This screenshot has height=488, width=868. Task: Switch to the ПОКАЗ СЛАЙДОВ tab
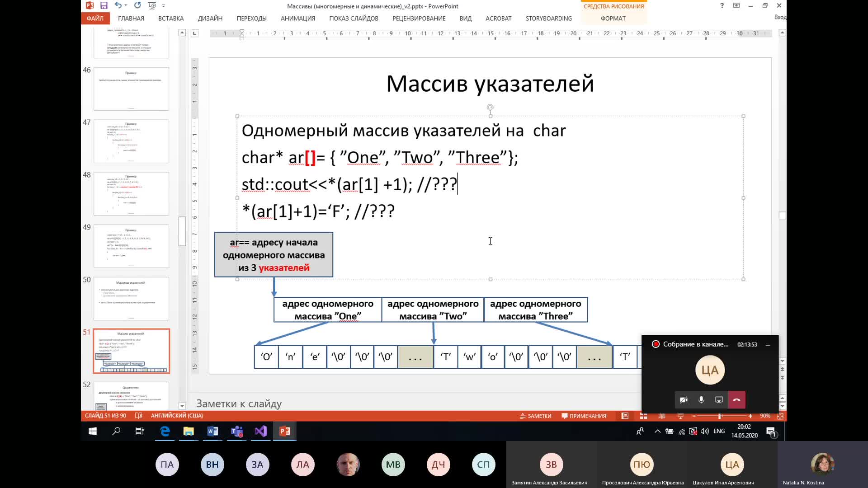(x=354, y=18)
